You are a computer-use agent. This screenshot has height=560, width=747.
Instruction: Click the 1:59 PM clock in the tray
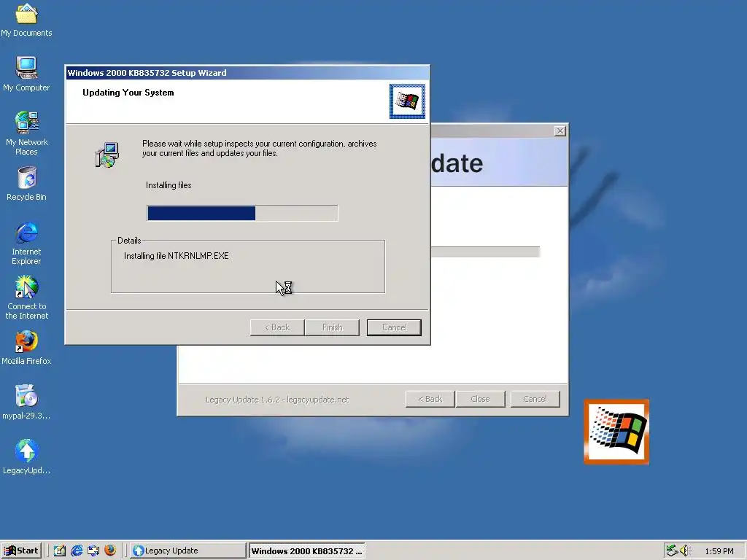(x=719, y=551)
